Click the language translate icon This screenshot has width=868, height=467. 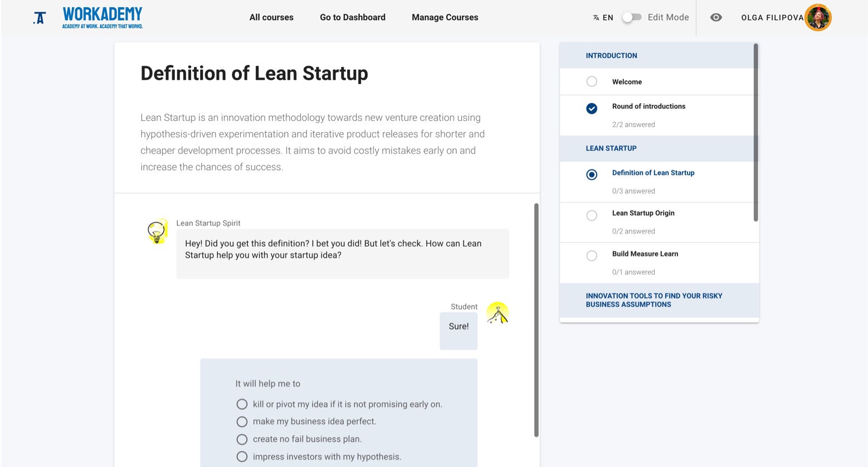coord(596,18)
